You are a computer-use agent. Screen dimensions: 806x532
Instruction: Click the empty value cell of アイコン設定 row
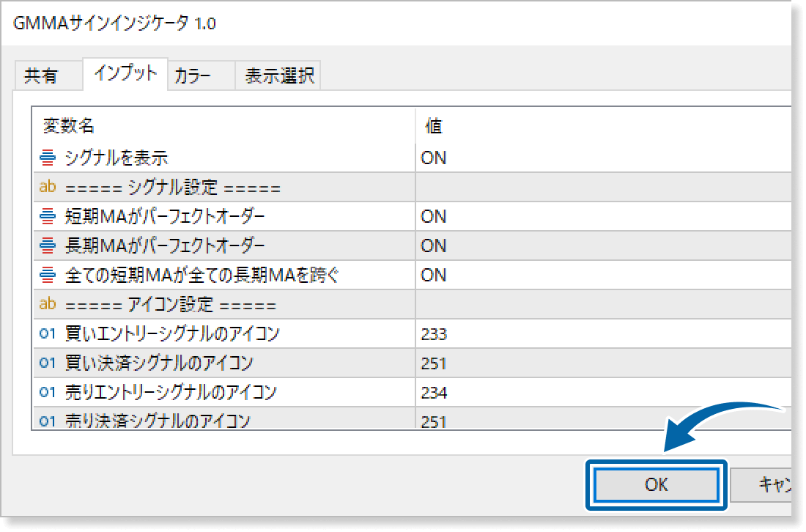[604, 304]
